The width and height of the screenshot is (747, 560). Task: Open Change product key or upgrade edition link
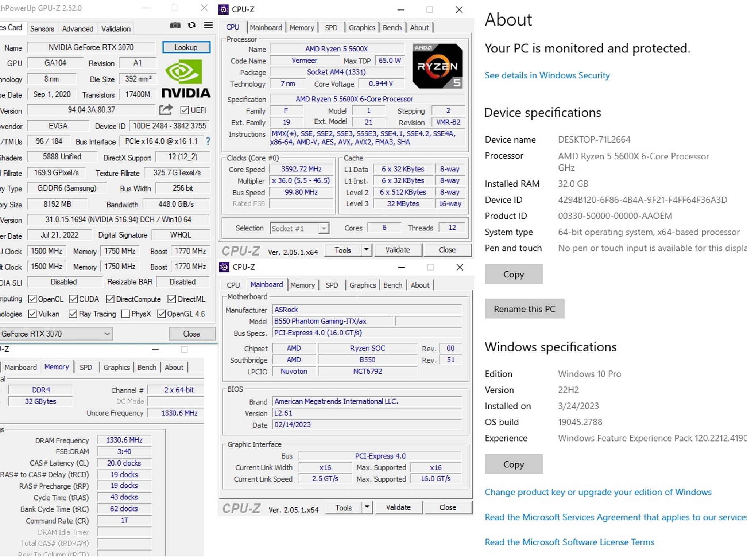(598, 492)
